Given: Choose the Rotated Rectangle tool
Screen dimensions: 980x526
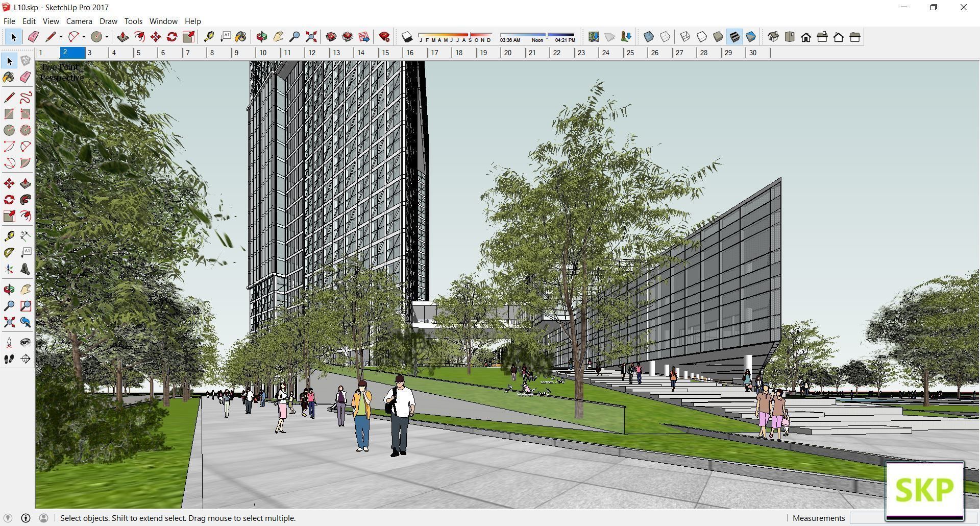Looking at the screenshot, I should tap(26, 114).
